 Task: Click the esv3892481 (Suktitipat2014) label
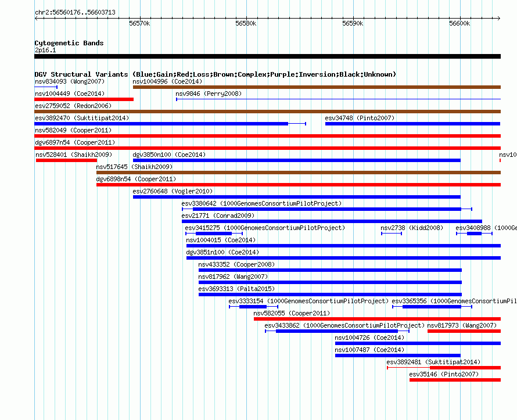[433, 362]
